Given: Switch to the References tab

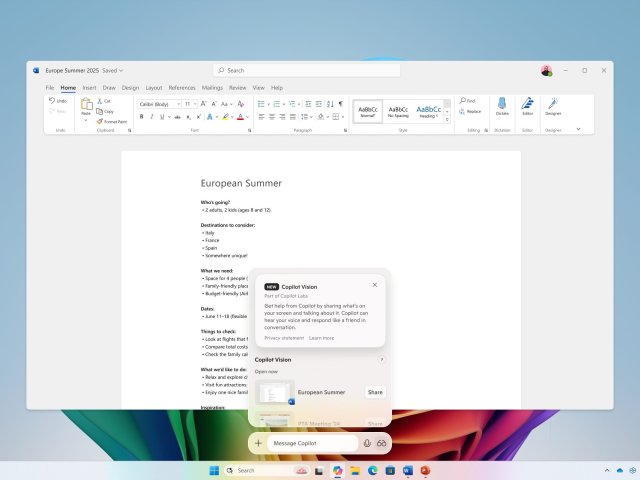Looking at the screenshot, I should coord(182,88).
